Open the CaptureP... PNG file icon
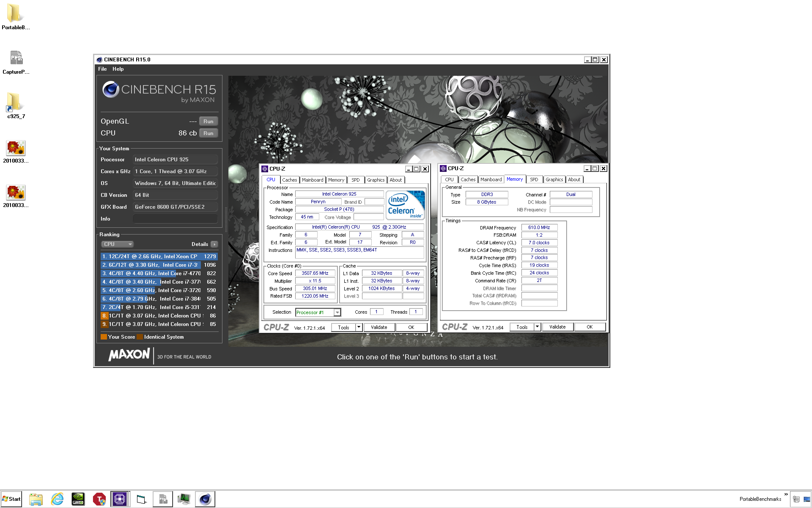Screen dimensions: 812x508 pyautogui.click(x=16, y=62)
